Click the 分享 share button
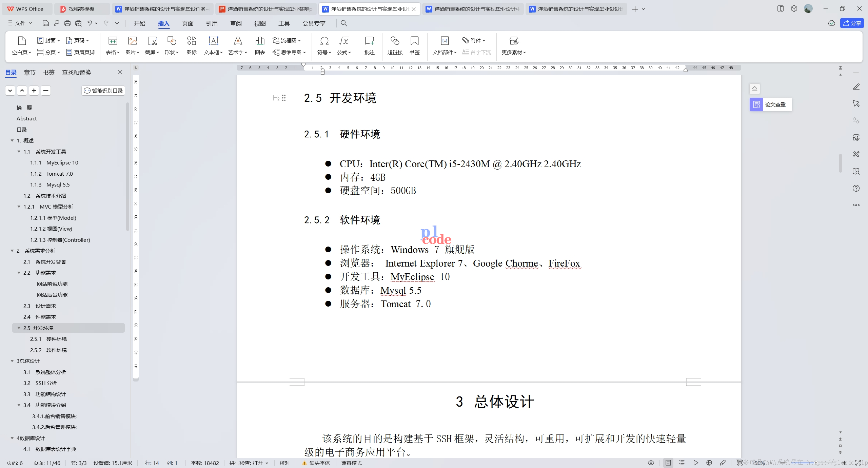868x468 pixels. point(852,23)
